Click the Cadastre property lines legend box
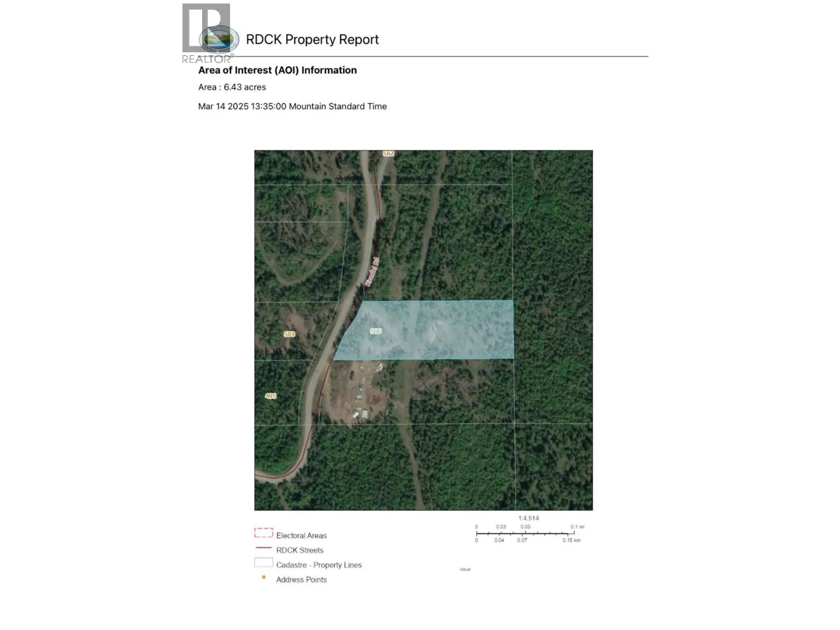The width and height of the screenshot is (840, 630). (x=264, y=562)
